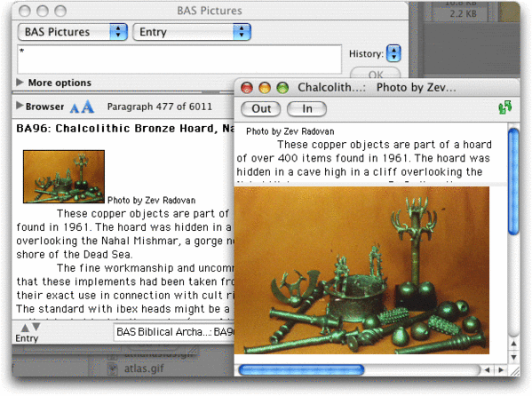The width and height of the screenshot is (532, 396).
Task: Open the History popup stepper
Action: pos(393,53)
